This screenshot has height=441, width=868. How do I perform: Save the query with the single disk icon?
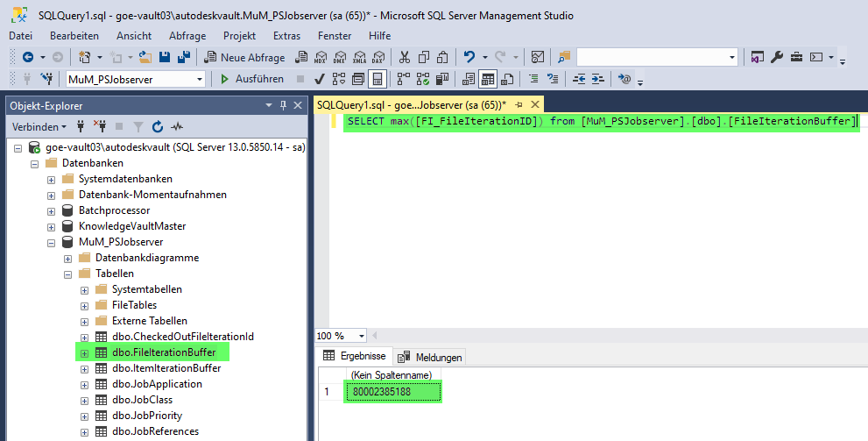165,57
